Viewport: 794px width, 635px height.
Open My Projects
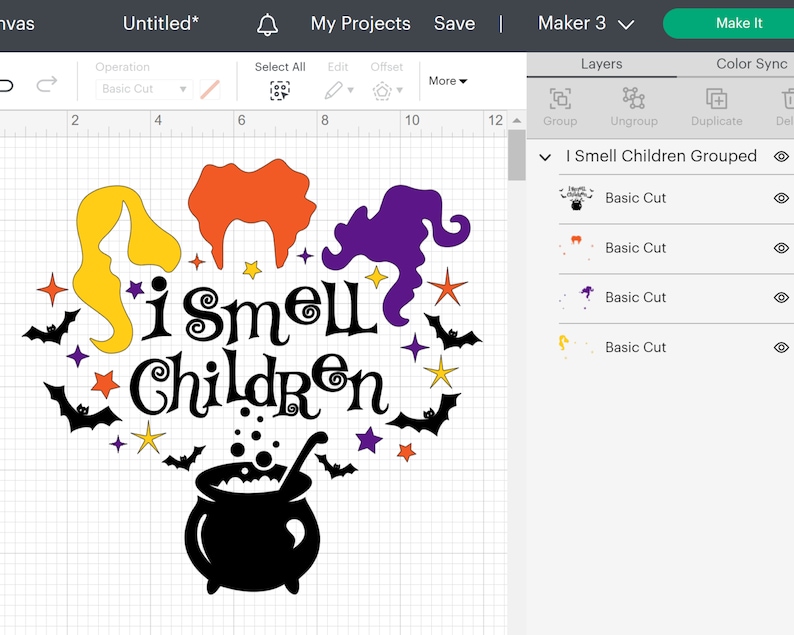[361, 23]
